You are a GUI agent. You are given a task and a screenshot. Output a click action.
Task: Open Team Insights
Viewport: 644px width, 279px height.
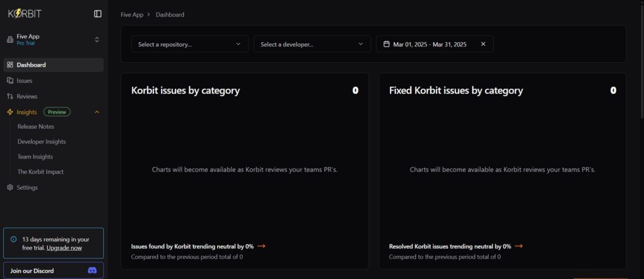point(35,156)
